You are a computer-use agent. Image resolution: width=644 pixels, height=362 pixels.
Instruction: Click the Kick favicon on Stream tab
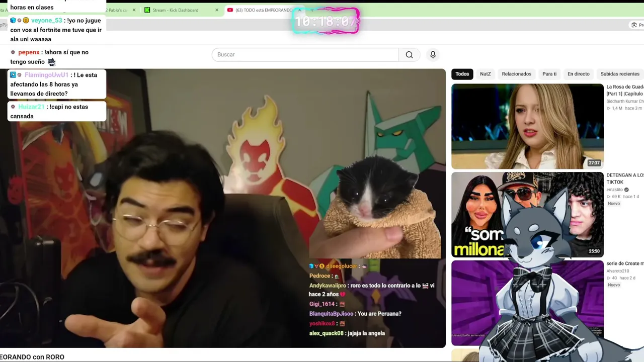coord(147,10)
